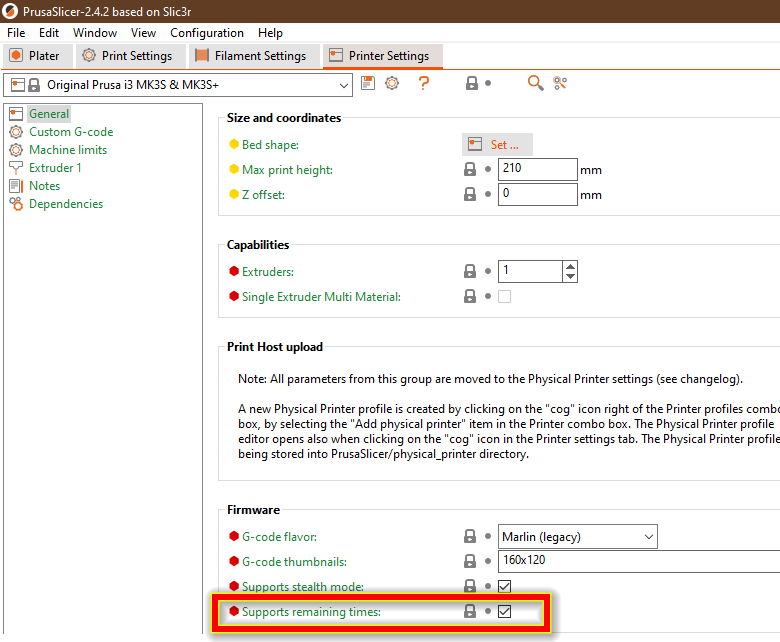Open the View menu
Image resolution: width=780 pixels, height=642 pixels.
point(143,33)
